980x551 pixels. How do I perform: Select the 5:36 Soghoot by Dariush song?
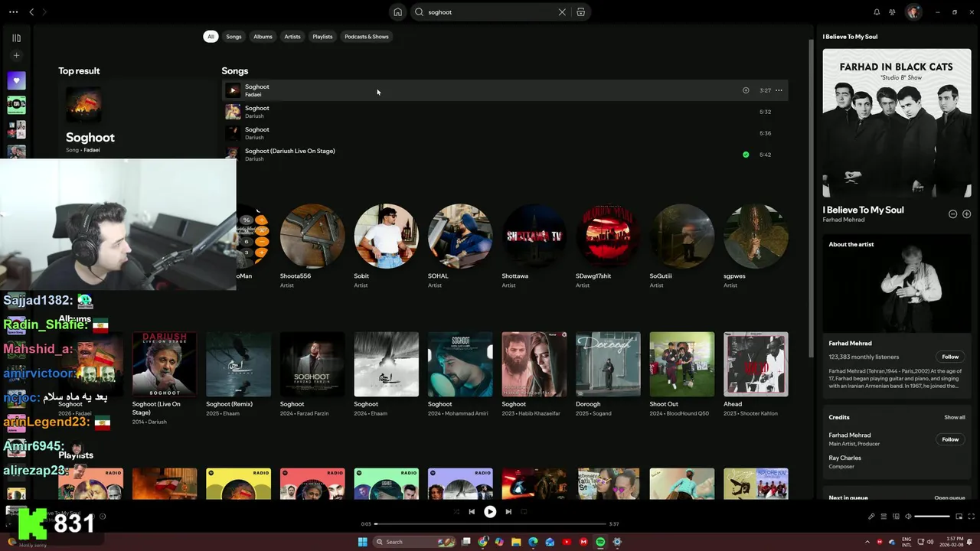505,133
